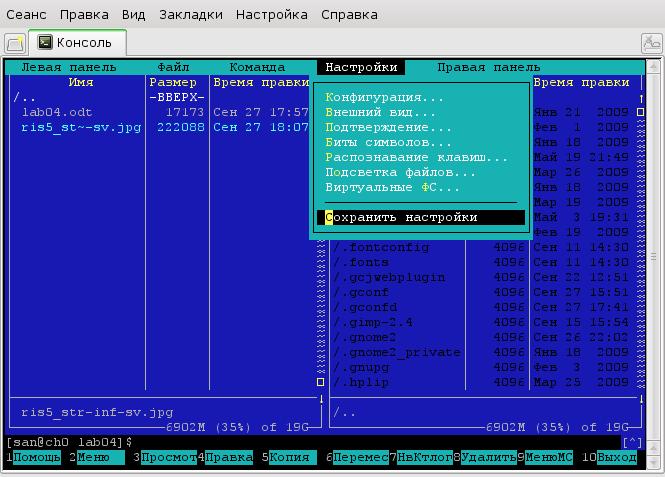
Task: Click the [^] indicator at command line end
Action: pos(632,442)
